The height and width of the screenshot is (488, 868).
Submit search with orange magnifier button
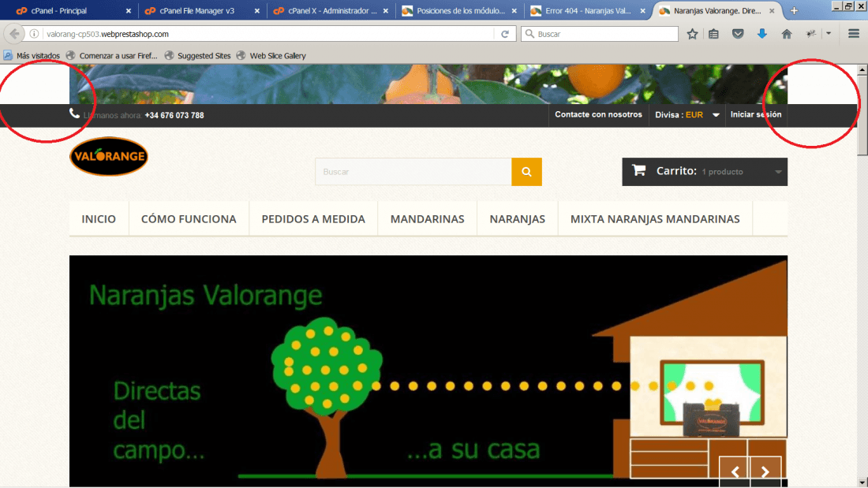pyautogui.click(x=526, y=172)
